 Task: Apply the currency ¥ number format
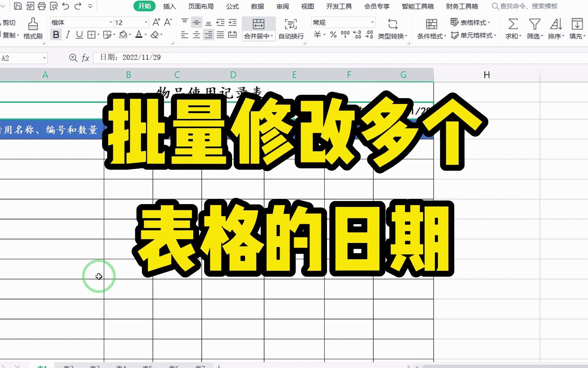click(317, 35)
